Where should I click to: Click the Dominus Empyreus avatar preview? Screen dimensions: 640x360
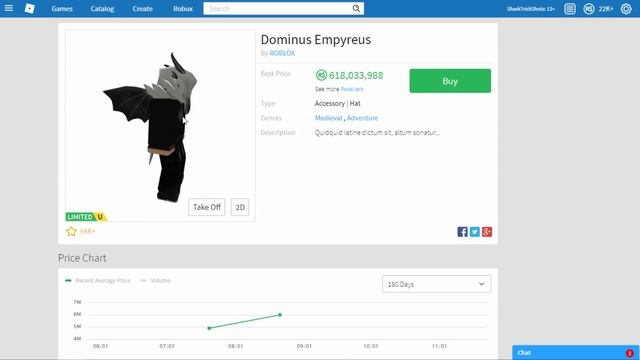pyautogui.click(x=160, y=126)
